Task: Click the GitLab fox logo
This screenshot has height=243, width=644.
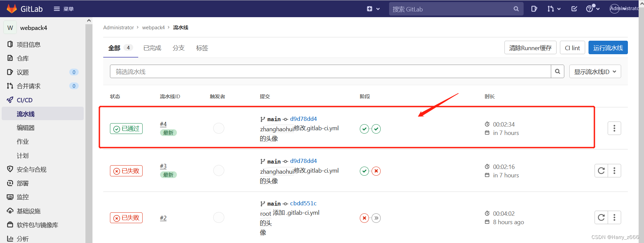Action: tap(12, 9)
